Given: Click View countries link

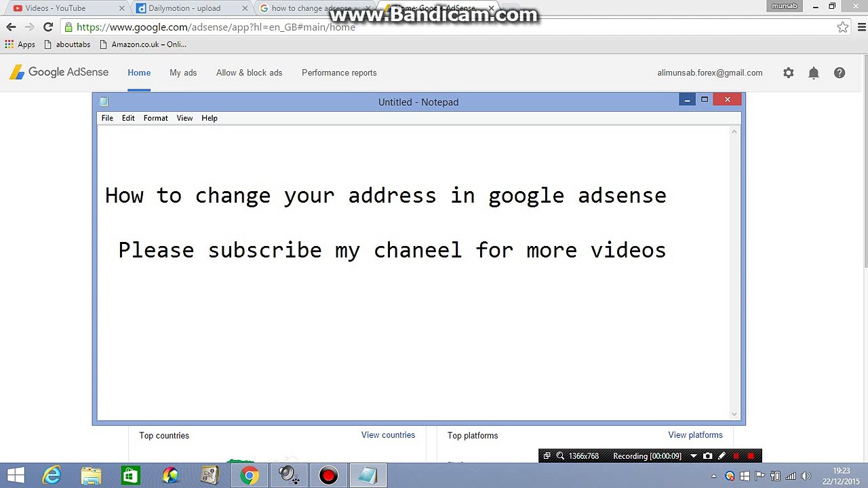Looking at the screenshot, I should (388, 435).
